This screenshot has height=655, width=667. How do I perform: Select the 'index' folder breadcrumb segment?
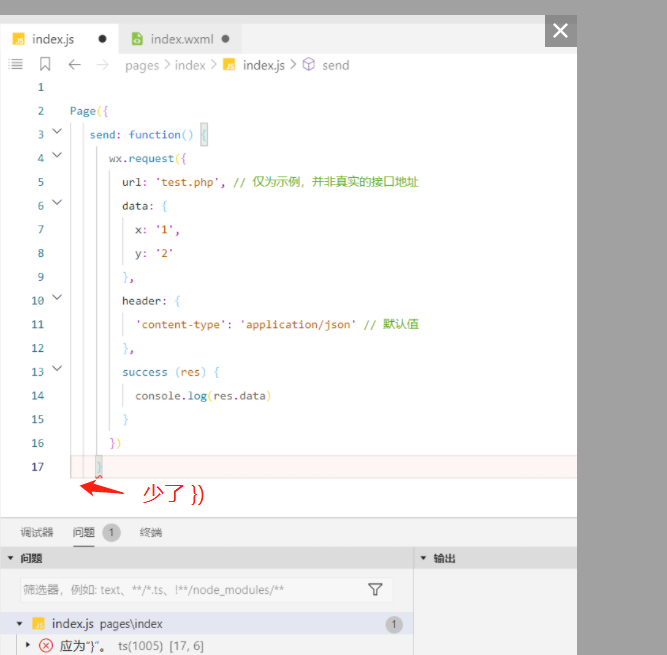click(190, 65)
